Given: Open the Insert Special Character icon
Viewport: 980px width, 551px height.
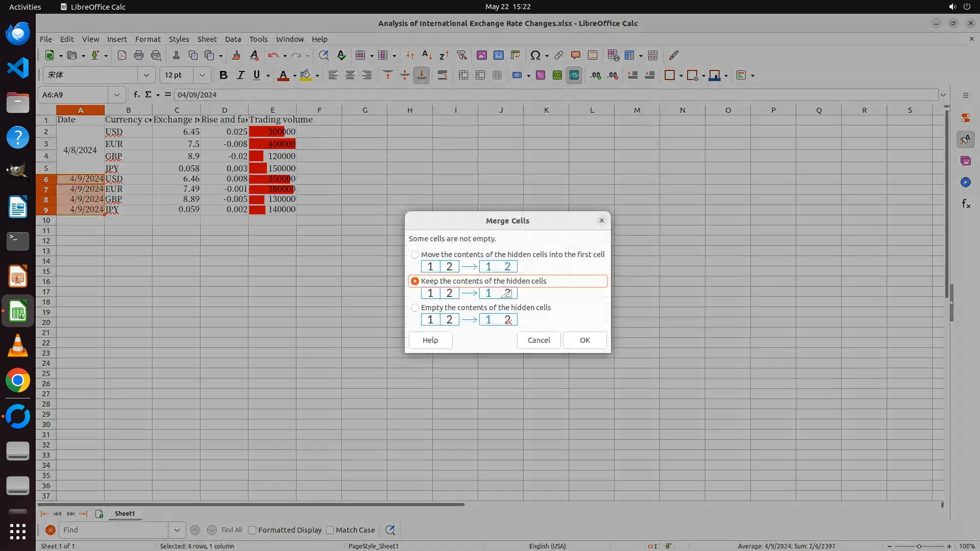Looking at the screenshot, I should click(x=535, y=56).
